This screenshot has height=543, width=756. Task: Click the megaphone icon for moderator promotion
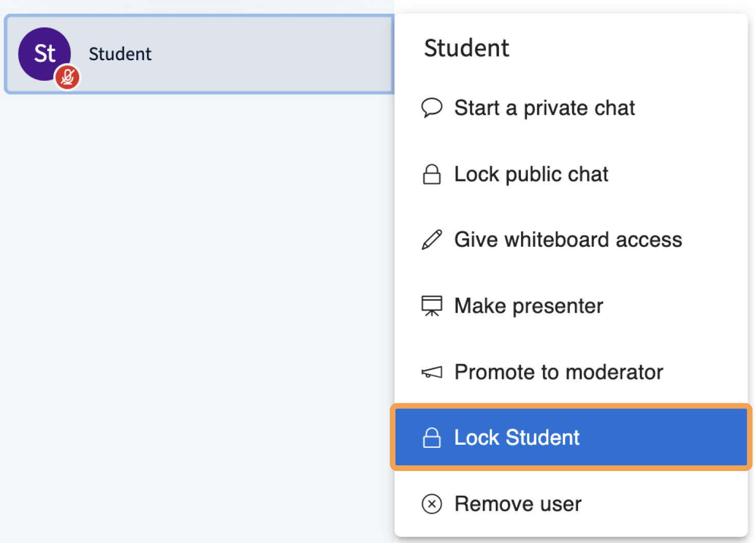click(x=431, y=372)
